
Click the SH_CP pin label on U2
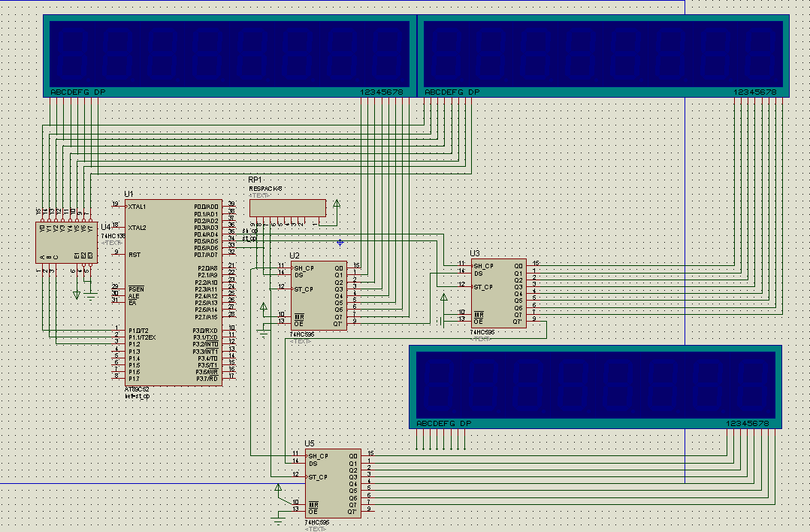(304, 268)
